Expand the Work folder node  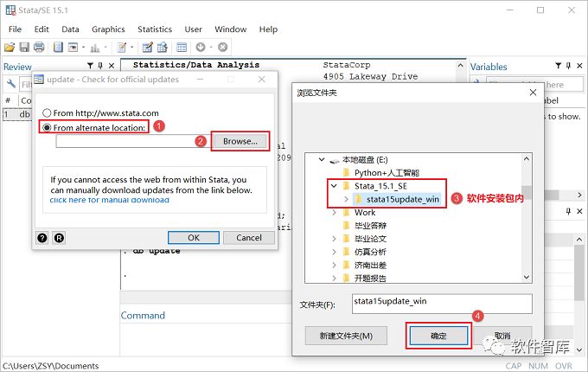(x=334, y=212)
